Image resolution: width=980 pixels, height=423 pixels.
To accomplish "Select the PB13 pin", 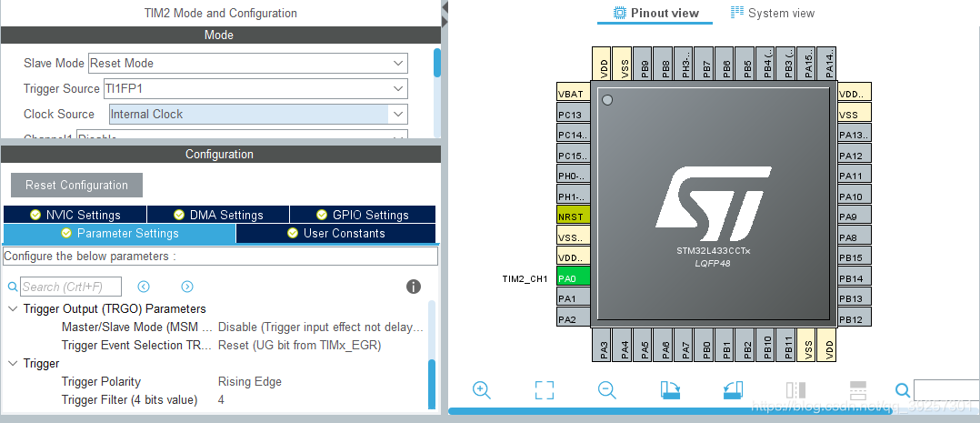I will click(x=855, y=297).
